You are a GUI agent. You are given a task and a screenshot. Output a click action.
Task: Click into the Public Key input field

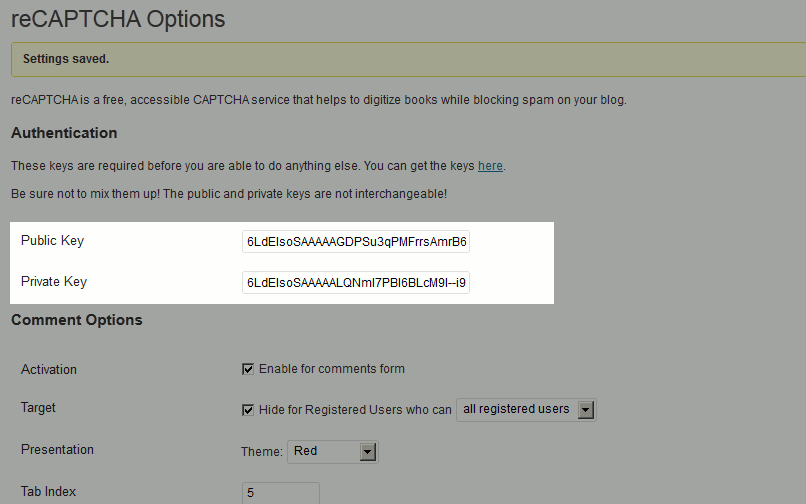[x=356, y=242]
